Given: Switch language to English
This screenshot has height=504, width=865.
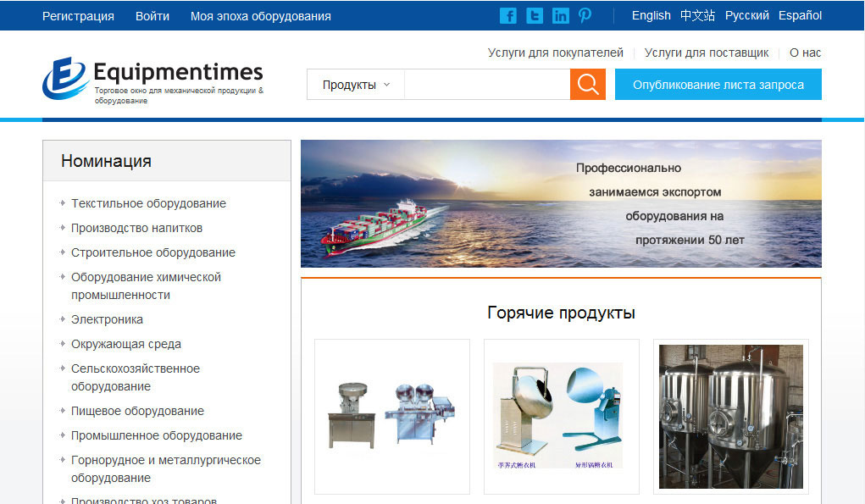Looking at the screenshot, I should (x=651, y=15).
